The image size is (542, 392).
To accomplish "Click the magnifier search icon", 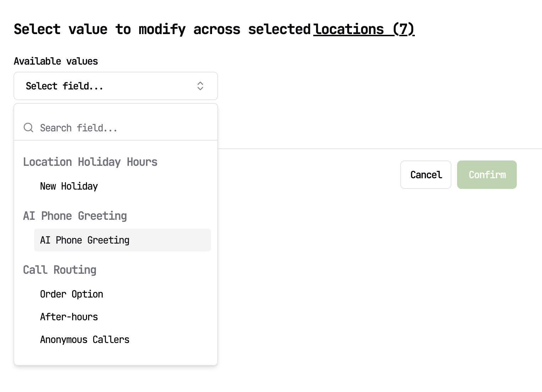I will [28, 128].
